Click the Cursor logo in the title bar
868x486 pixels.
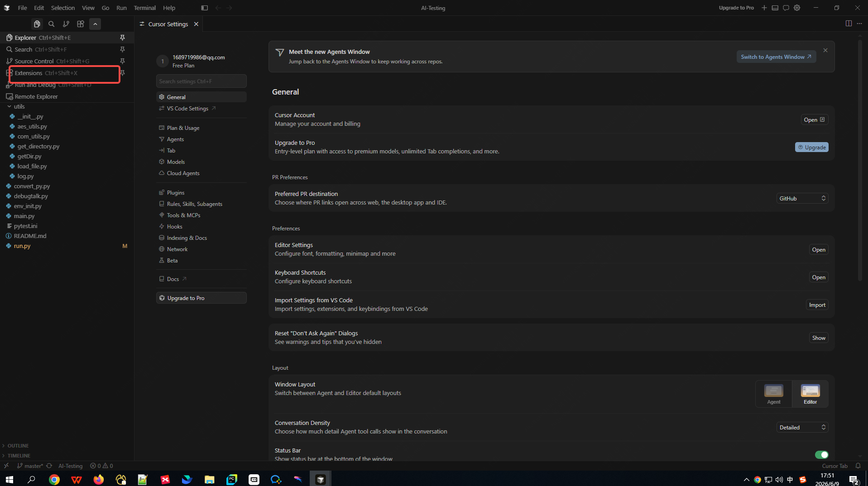tap(7, 8)
